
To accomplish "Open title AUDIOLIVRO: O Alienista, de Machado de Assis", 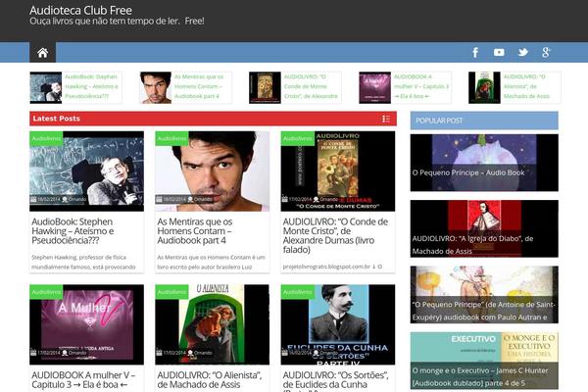I will click(210, 379).
